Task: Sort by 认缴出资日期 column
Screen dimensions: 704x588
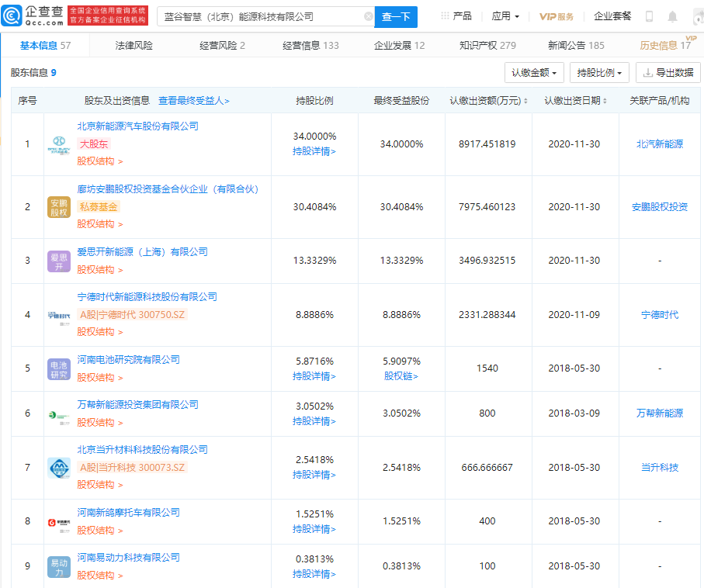Action: [x=577, y=101]
